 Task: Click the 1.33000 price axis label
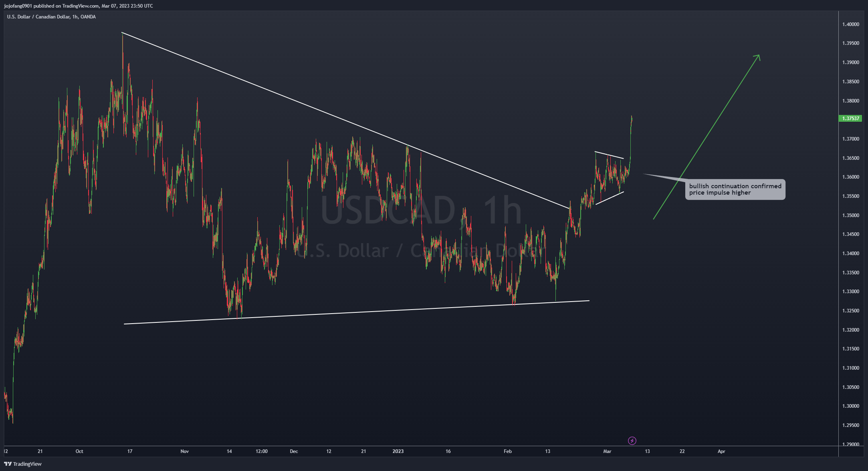(x=850, y=292)
